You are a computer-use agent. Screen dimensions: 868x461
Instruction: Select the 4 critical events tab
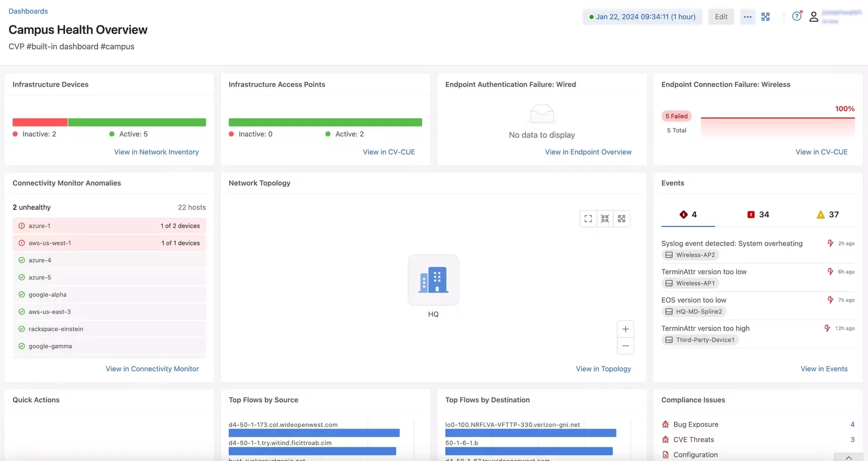click(x=688, y=214)
